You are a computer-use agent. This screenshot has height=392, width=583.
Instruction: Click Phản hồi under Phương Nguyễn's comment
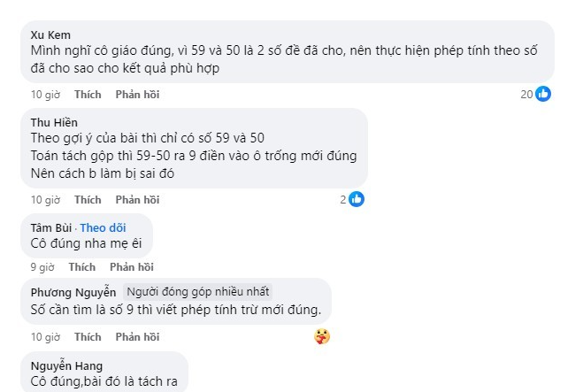coord(138,337)
